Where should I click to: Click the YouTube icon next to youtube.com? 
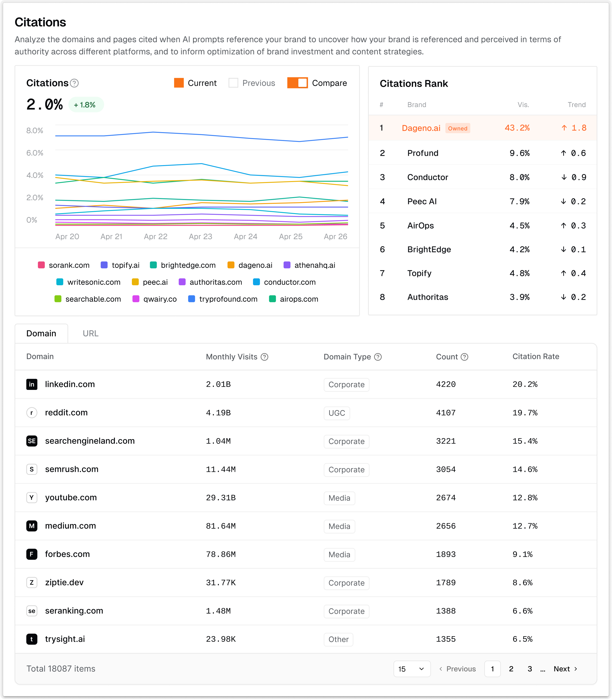point(32,498)
